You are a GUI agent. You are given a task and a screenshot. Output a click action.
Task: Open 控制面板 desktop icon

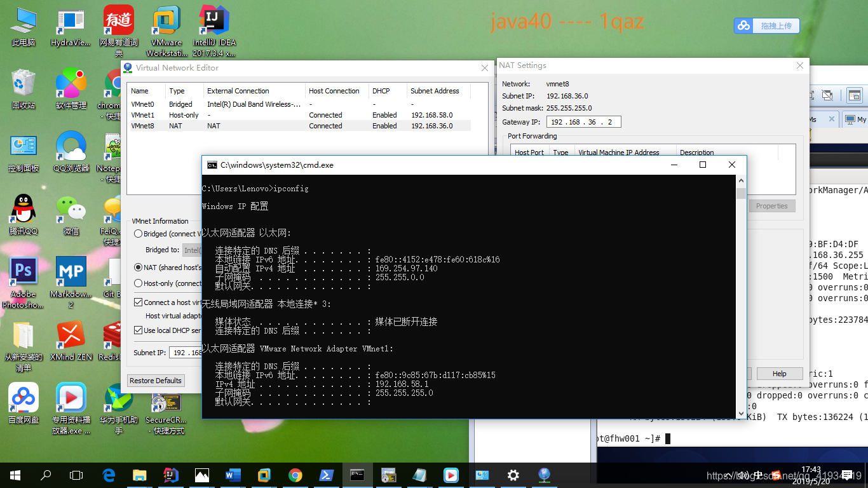coord(24,152)
